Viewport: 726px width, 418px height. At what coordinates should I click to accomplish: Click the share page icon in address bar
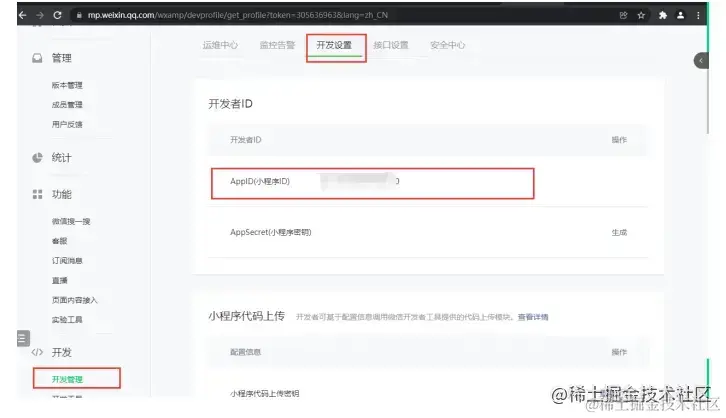tap(623, 15)
